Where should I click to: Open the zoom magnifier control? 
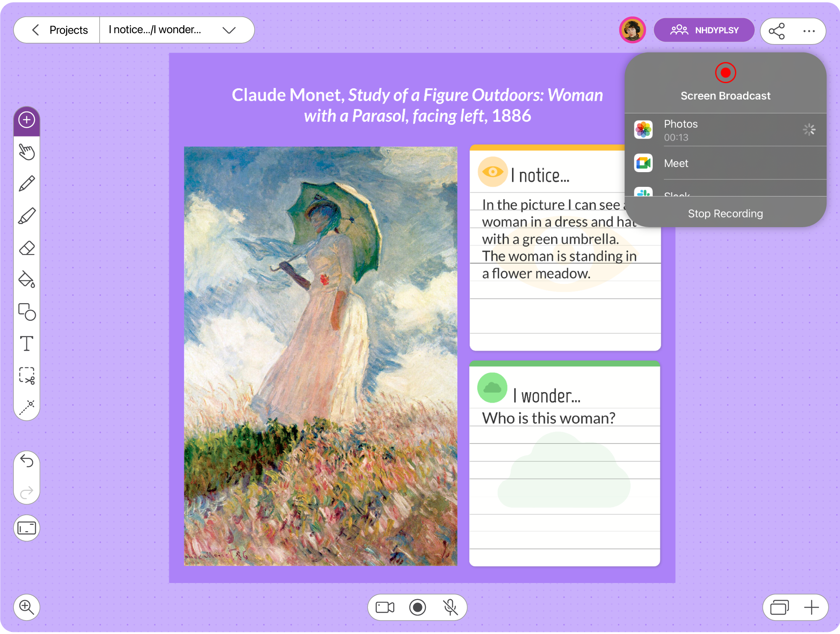pos(27,607)
